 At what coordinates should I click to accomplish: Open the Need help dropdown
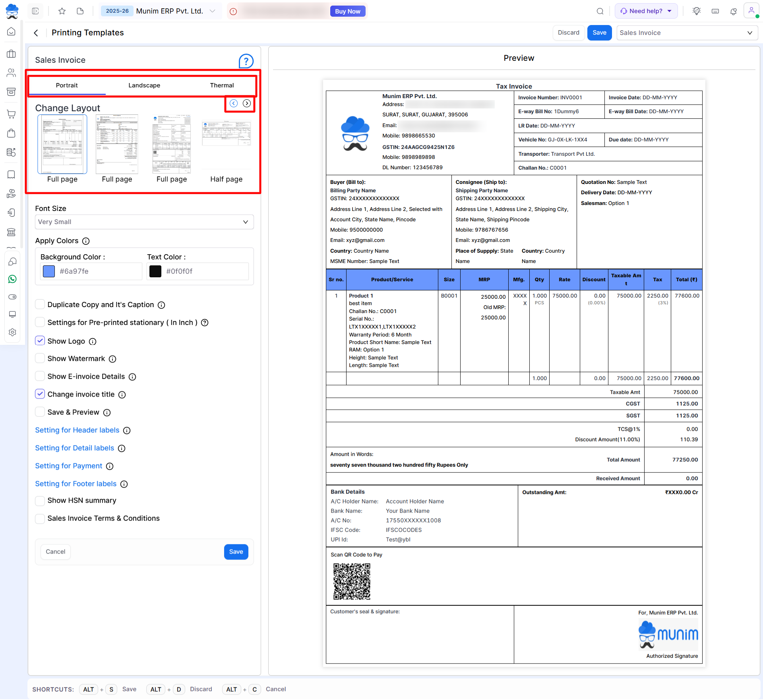[646, 11]
